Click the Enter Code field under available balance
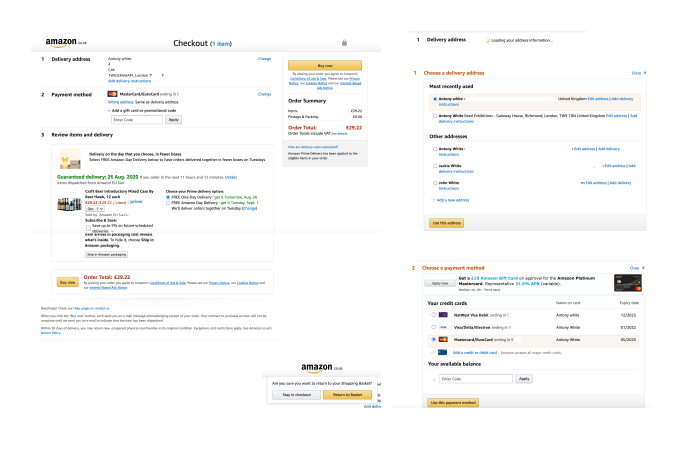This screenshot has width=700, height=459. [x=477, y=379]
